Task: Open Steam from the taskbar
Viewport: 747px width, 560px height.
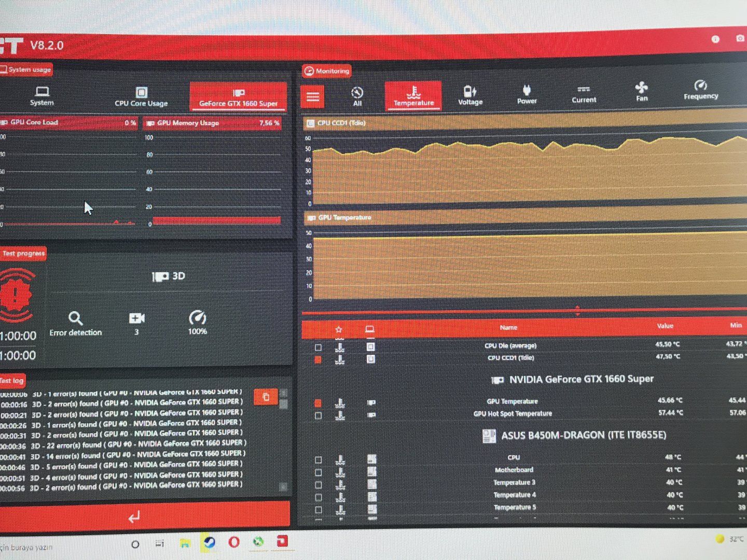Action: point(210,543)
